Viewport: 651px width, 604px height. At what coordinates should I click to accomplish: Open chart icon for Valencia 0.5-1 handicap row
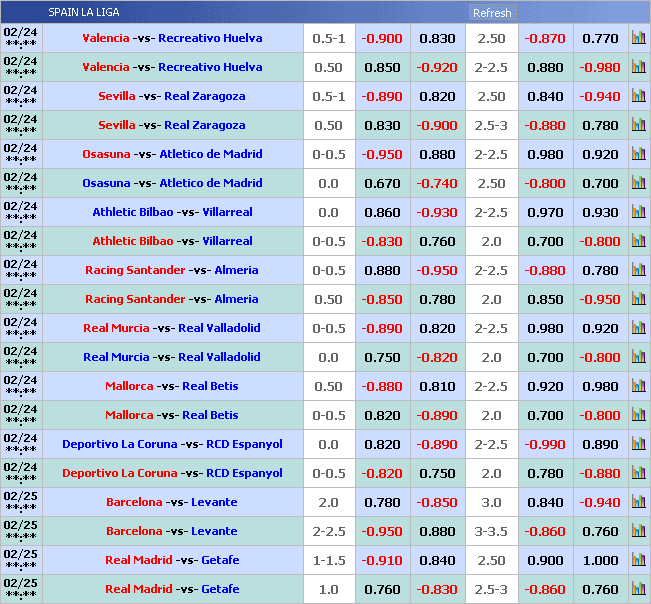638,38
